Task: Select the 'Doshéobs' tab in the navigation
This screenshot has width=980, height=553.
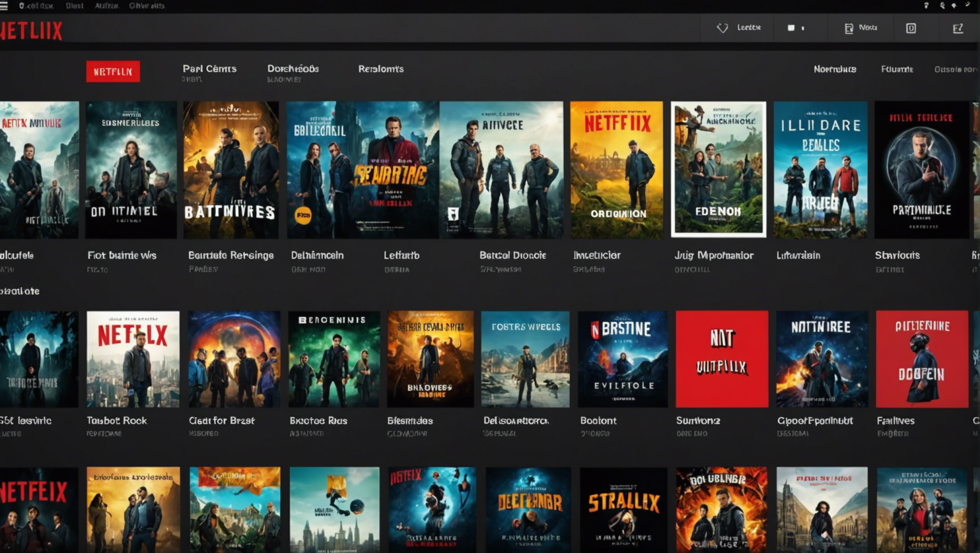Action: (293, 68)
